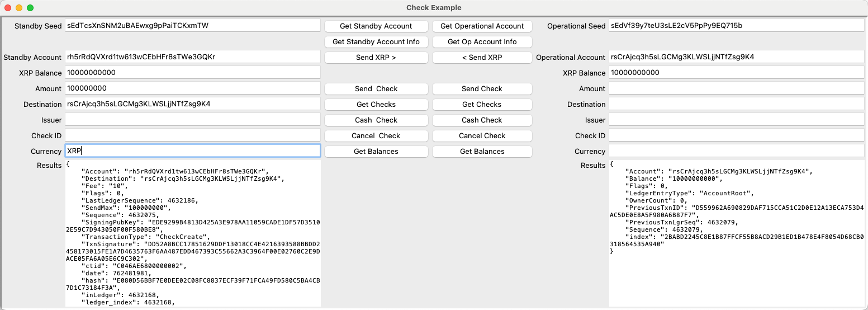Image resolution: width=868 pixels, height=310 pixels.
Task: Focus the standby Check ID input field
Action: click(x=192, y=135)
